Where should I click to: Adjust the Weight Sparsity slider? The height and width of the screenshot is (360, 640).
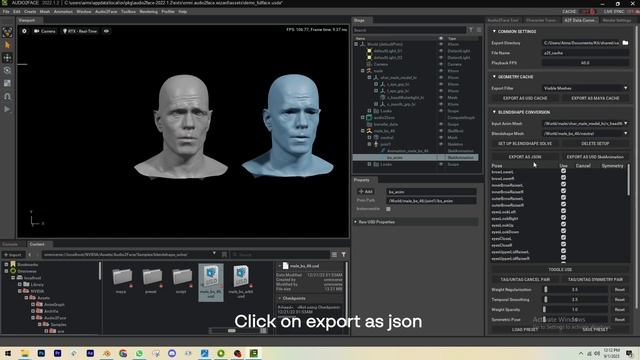point(575,310)
